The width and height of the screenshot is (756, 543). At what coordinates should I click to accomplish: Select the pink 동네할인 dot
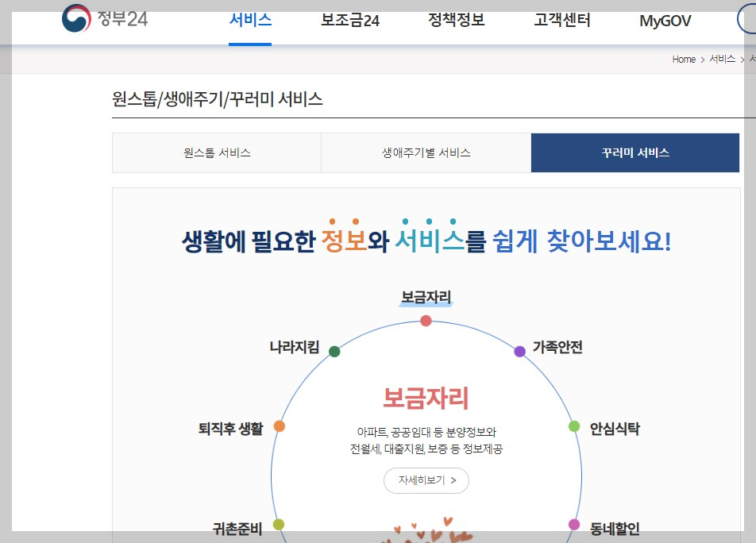coord(573,524)
